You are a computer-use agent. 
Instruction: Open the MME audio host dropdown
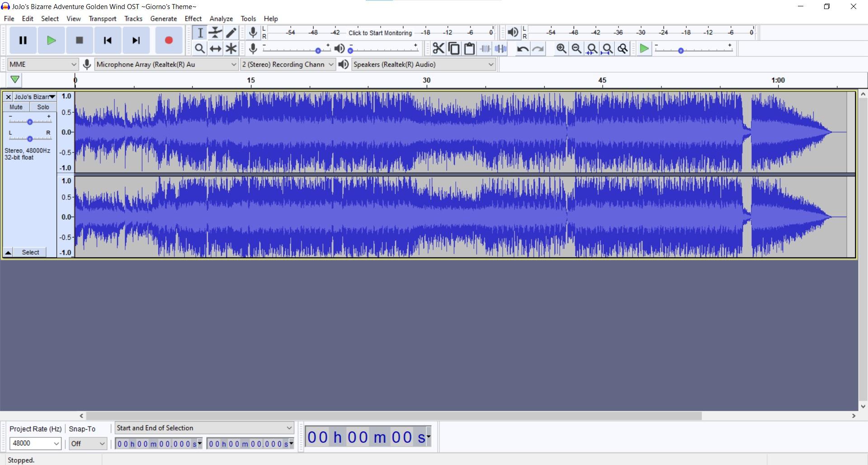42,64
